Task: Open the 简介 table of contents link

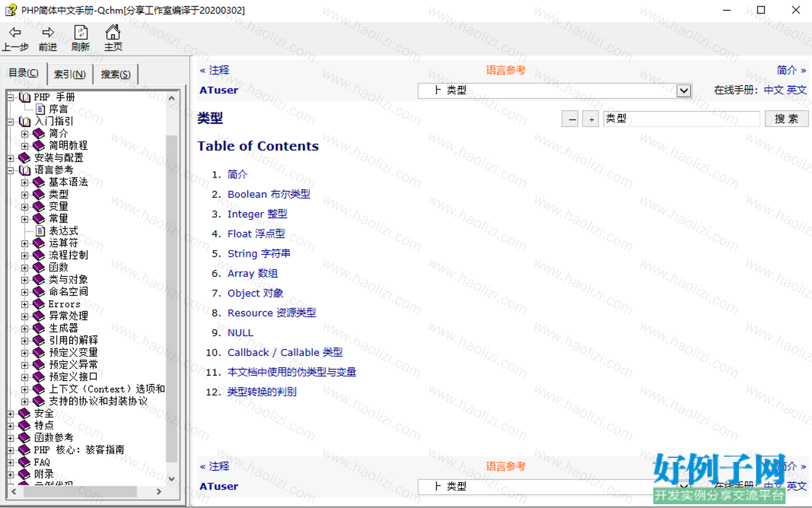Action: tap(237, 175)
